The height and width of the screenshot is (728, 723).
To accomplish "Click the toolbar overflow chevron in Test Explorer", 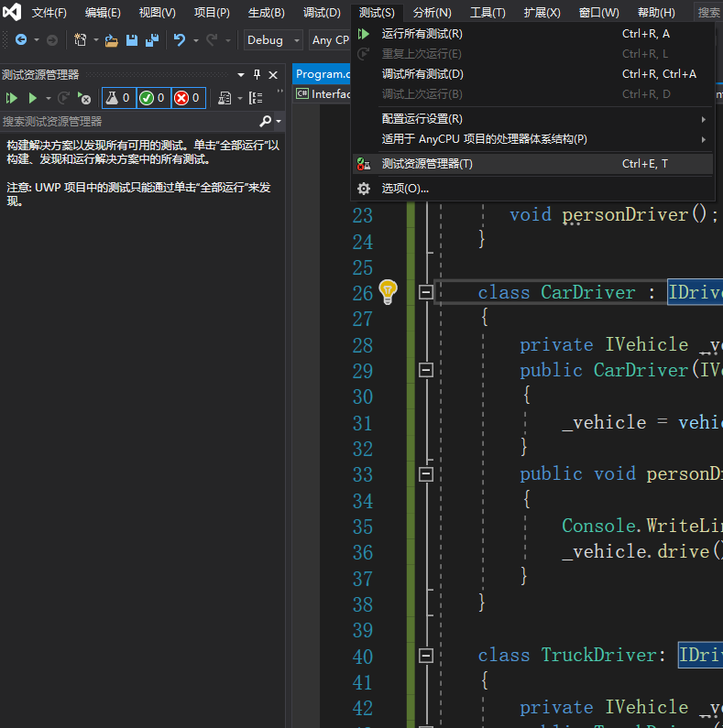I will coord(279,91).
